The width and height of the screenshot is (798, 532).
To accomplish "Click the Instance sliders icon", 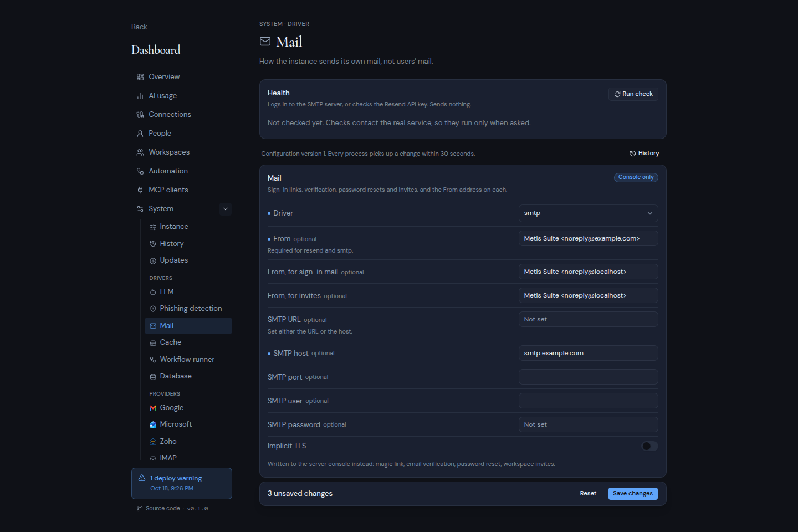I will click(153, 227).
